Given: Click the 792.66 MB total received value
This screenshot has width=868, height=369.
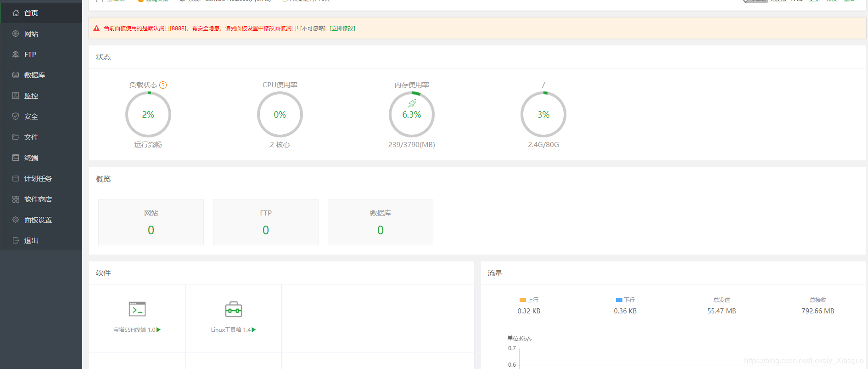Looking at the screenshot, I should [x=818, y=311].
